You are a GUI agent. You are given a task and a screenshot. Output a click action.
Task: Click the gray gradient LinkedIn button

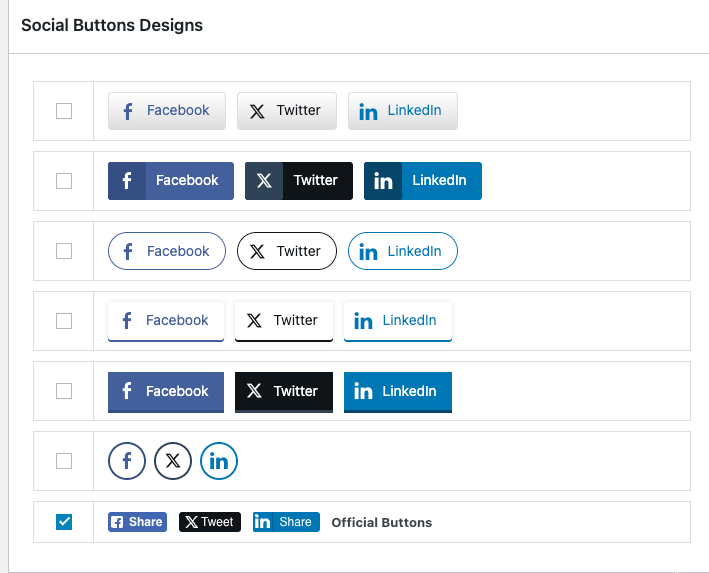pos(403,111)
